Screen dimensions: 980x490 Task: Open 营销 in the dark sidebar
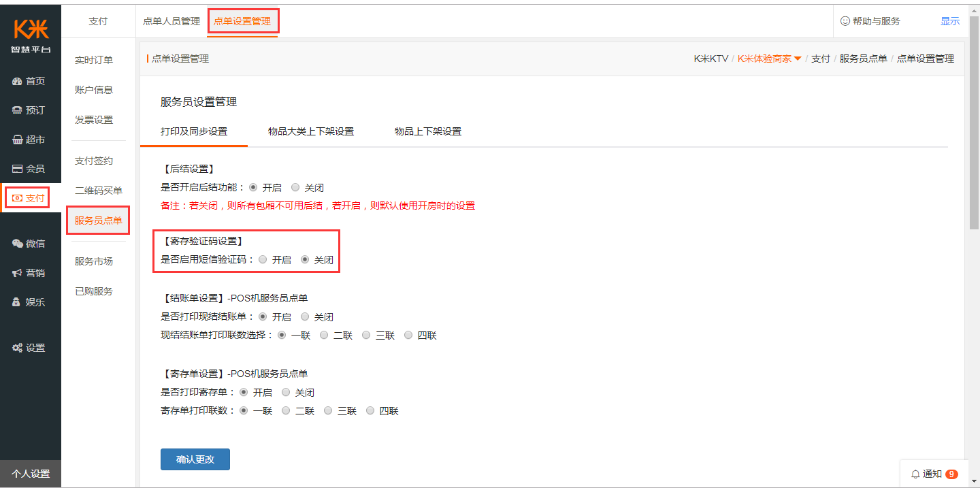(29, 273)
